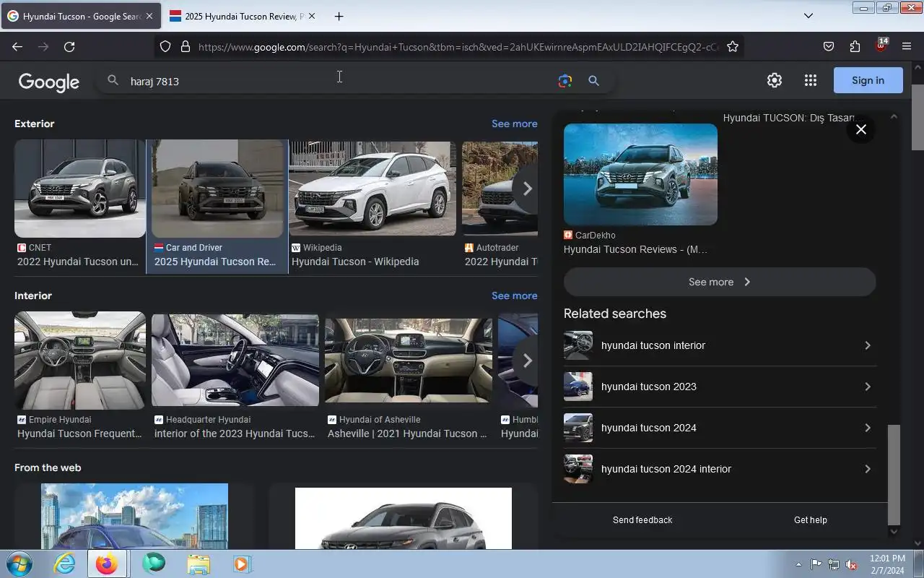Image resolution: width=924 pixels, height=578 pixels.
Task: Open the Pocket save icon
Action: click(829, 46)
